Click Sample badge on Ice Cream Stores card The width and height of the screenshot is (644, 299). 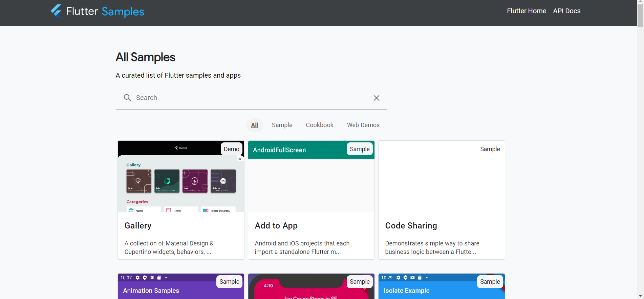coord(360,282)
